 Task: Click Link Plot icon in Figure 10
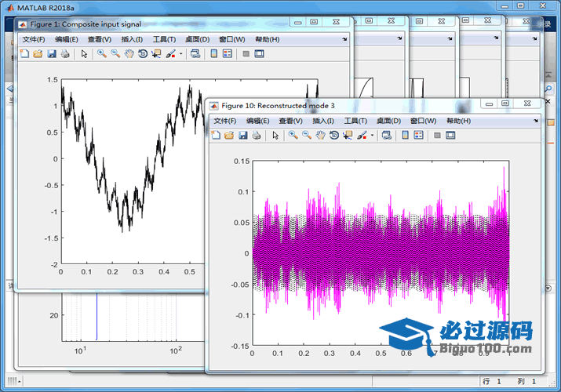coord(387,136)
